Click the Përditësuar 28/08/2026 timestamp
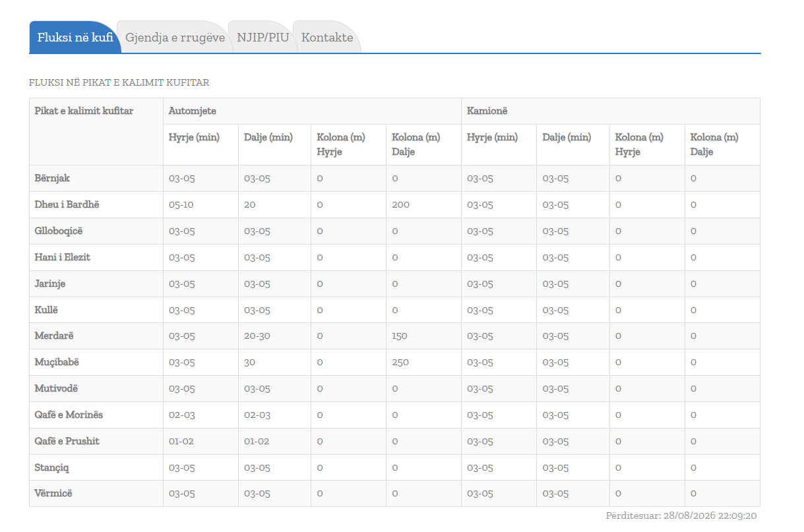The height and width of the screenshot is (532, 804). coord(681,516)
